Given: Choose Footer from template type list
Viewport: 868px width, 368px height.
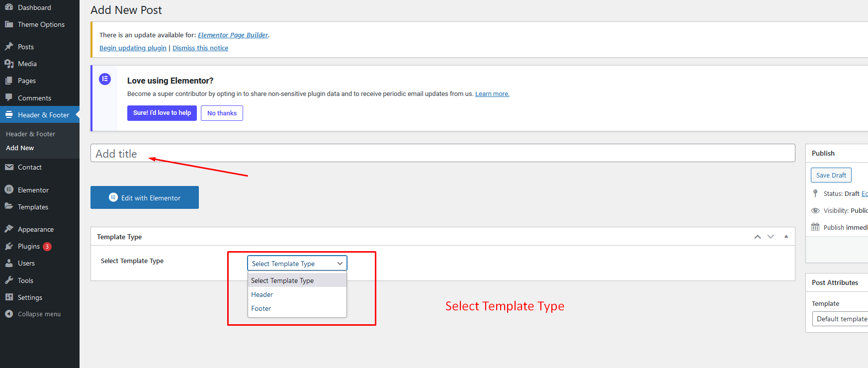Looking at the screenshot, I should [297, 308].
